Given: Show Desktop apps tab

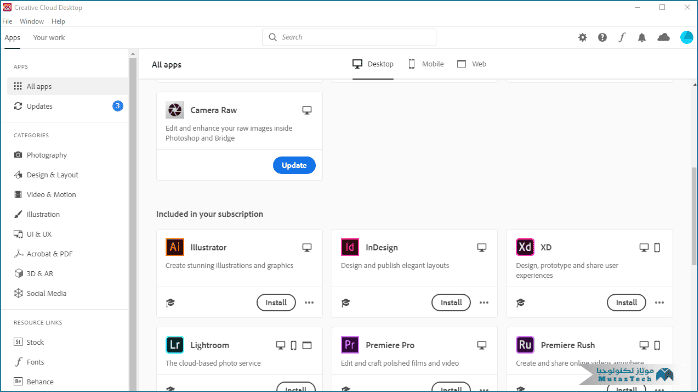Looking at the screenshot, I should pyautogui.click(x=373, y=64).
